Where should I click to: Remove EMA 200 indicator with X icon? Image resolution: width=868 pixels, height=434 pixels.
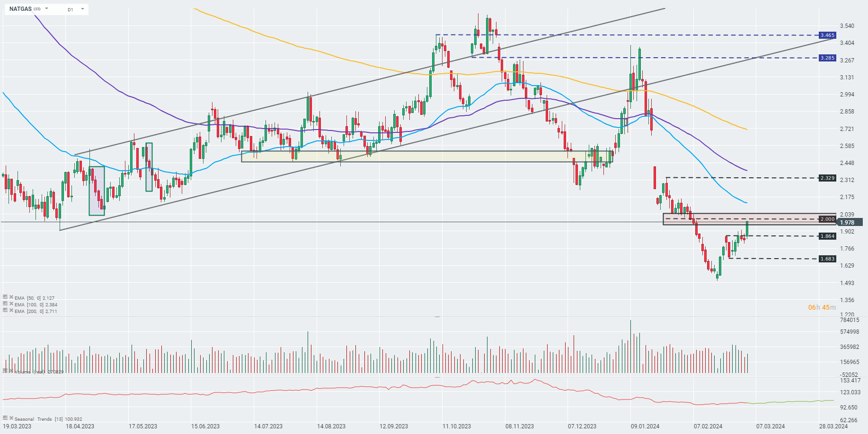(x=11, y=311)
